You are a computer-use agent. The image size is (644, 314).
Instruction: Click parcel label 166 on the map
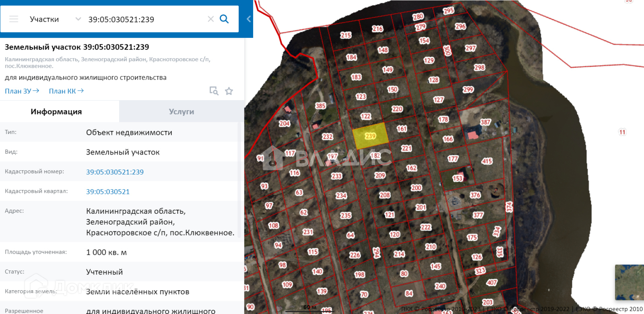[448, 139]
